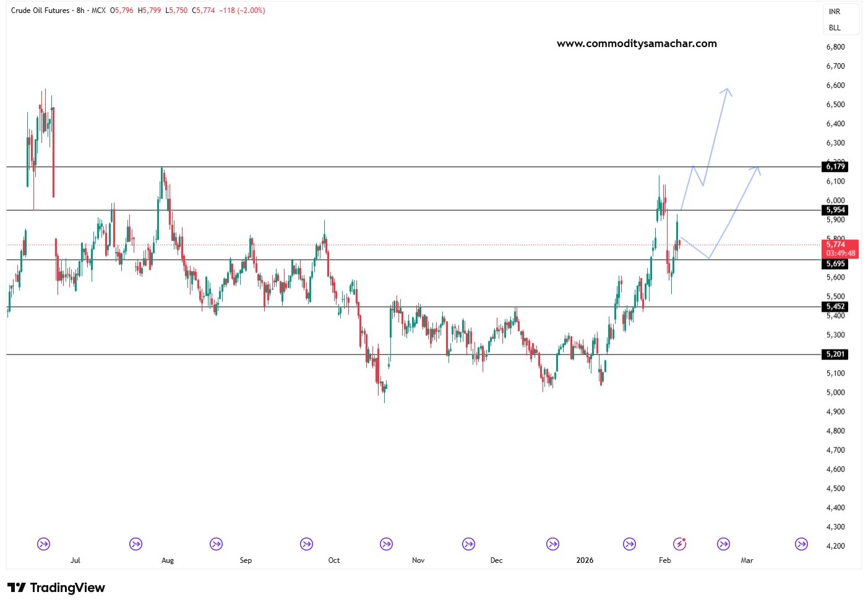Select the 5,954 horizontal line price label
Image resolution: width=868 pixels, height=605 pixels.
(835, 210)
